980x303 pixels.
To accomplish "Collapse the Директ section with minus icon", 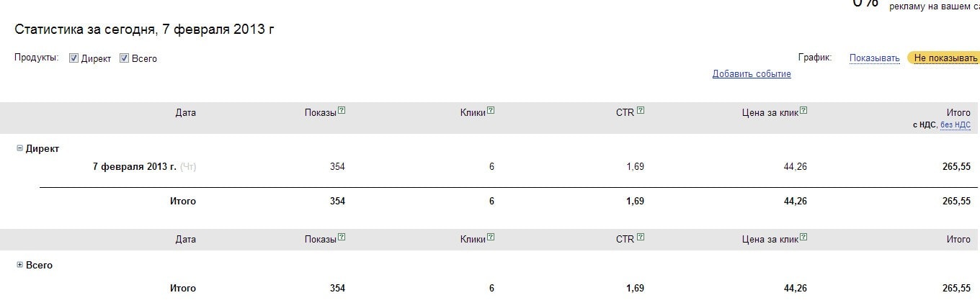I will pos(19,148).
